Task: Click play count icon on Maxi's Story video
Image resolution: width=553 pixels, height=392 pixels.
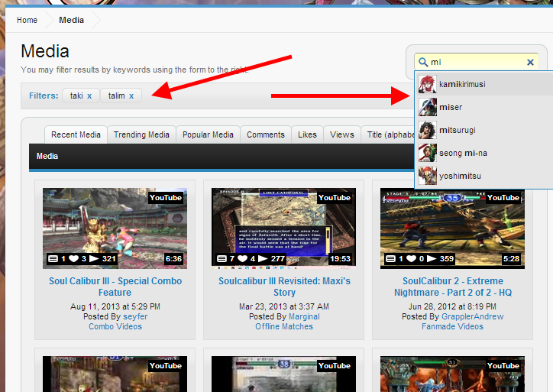Action: 263,258
